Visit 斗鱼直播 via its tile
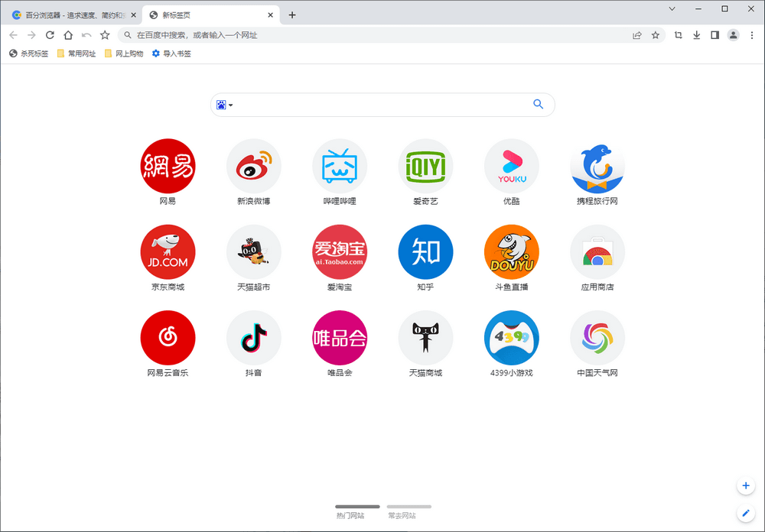 (511, 251)
